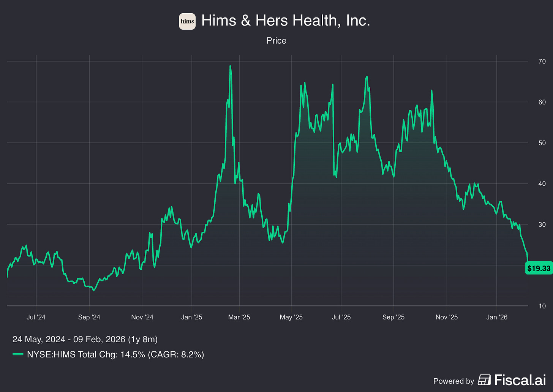Screen dimensions: 553x392
Task: Click the green NYSE:HIMS legend line
Action: 18,354
